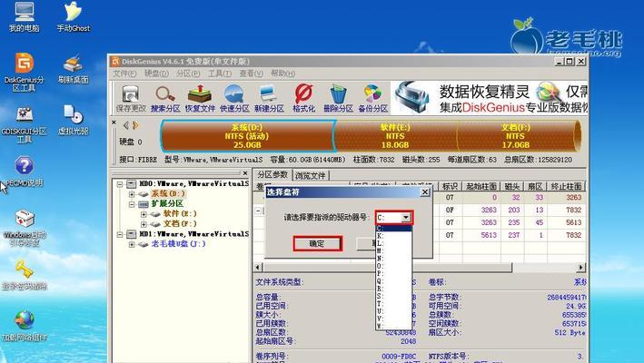The image size is (644, 363).
Task: Select 系统(D:) in the partition tree
Action: 168,193
